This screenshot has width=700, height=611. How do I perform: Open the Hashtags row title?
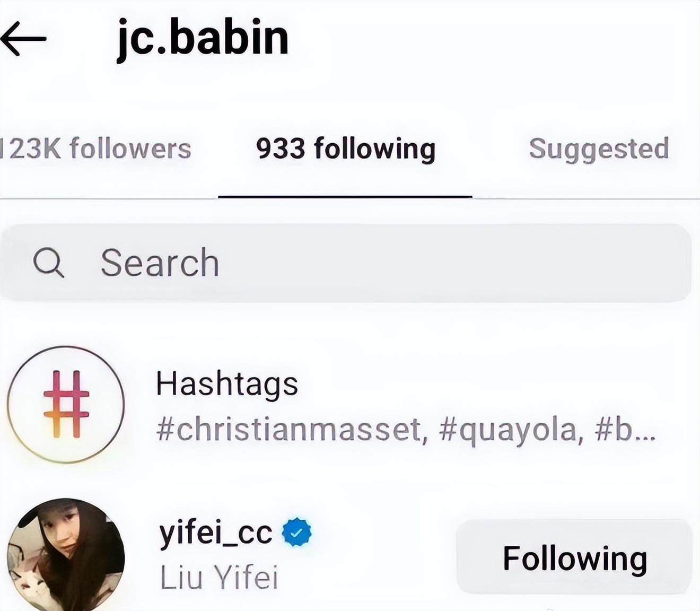point(227,383)
